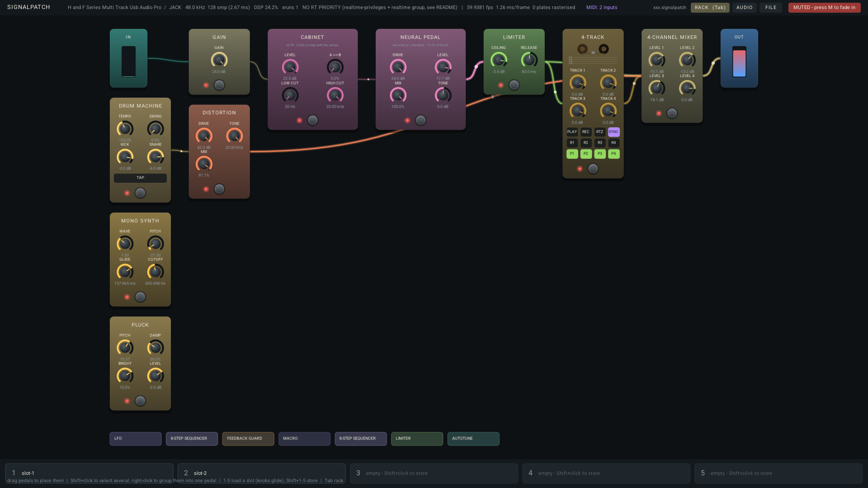
Task: Start playback with the PLAY button
Action: [x=572, y=132]
